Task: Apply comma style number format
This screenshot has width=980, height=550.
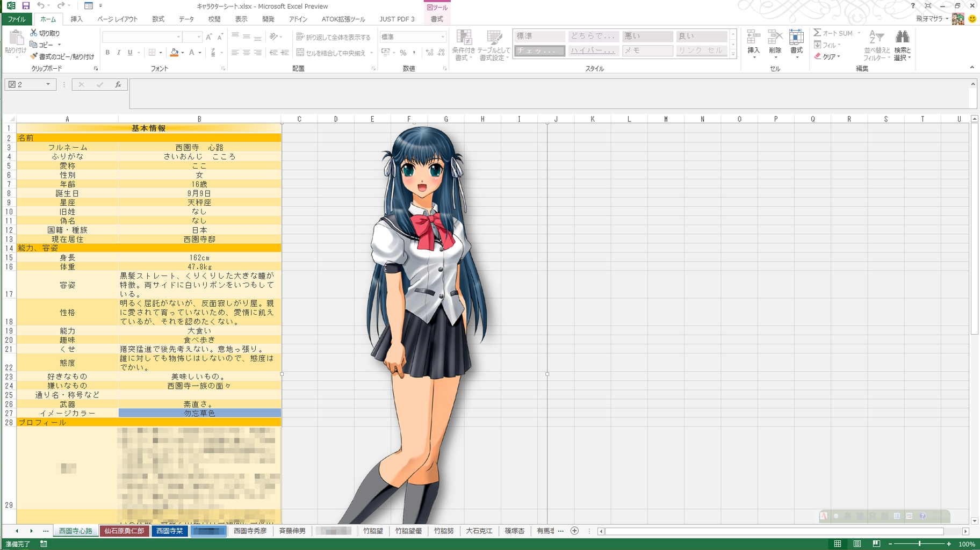Action: pyautogui.click(x=414, y=53)
